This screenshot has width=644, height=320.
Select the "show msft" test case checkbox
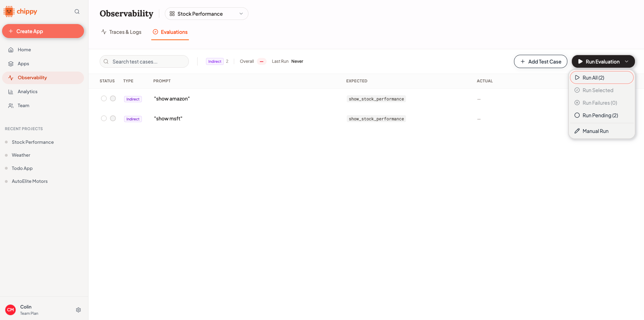pyautogui.click(x=104, y=118)
